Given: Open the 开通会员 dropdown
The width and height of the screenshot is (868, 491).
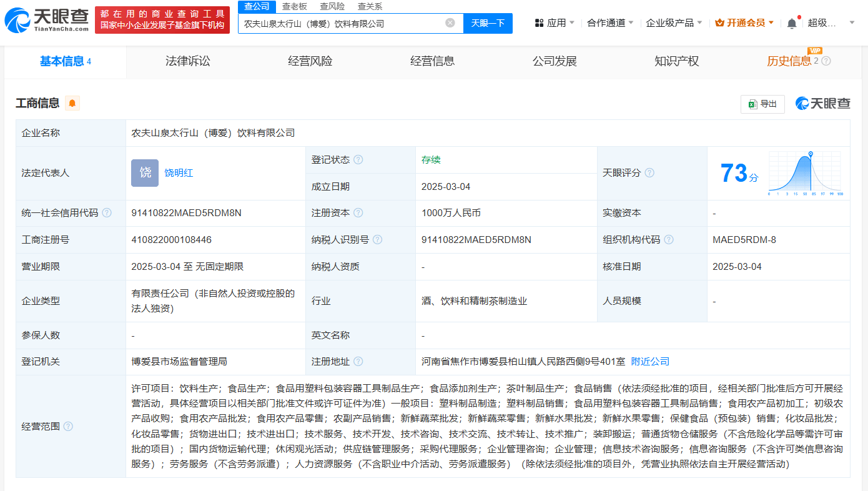Looking at the screenshot, I should click(744, 23).
